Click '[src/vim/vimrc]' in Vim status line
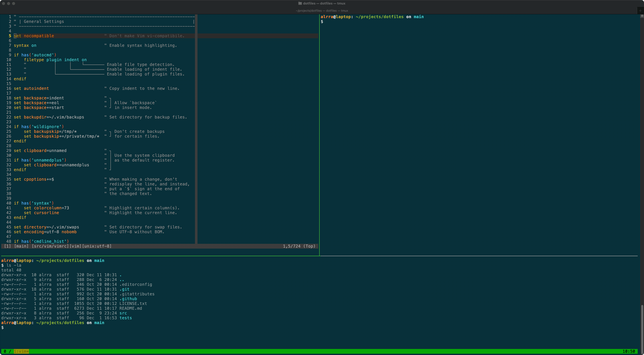Viewport: 644px width, 355px height. click(x=50, y=246)
